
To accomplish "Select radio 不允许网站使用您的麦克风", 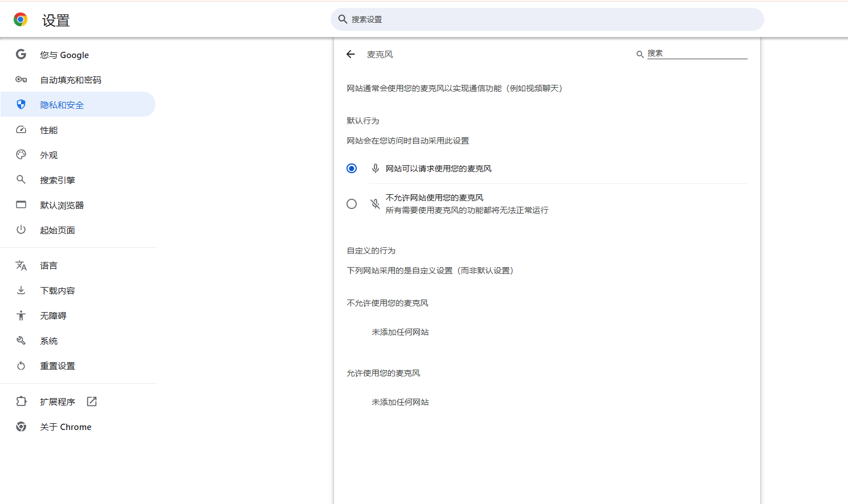I will pyautogui.click(x=352, y=204).
